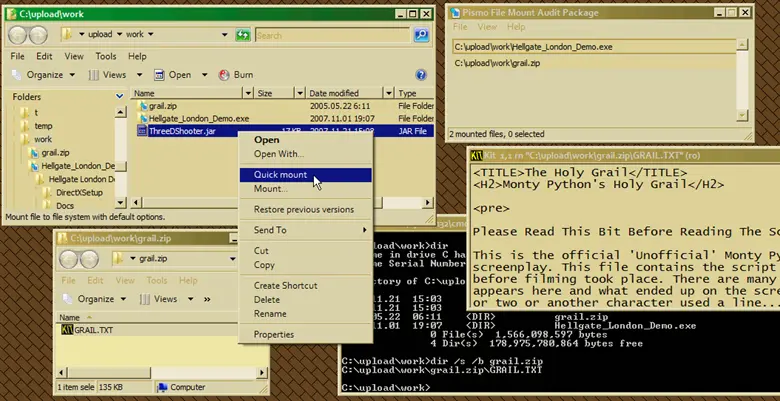Expand the Name column filter arrow
The image size is (780, 401).
[246, 93]
